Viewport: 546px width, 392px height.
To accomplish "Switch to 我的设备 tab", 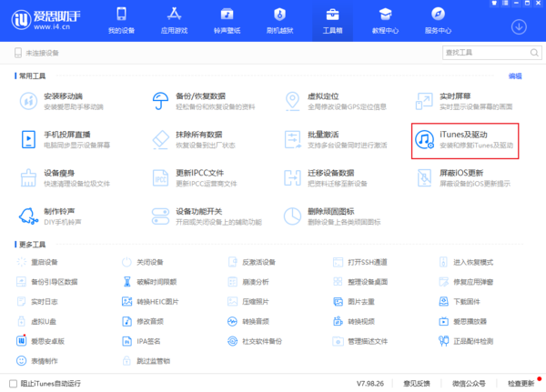I will (121, 21).
